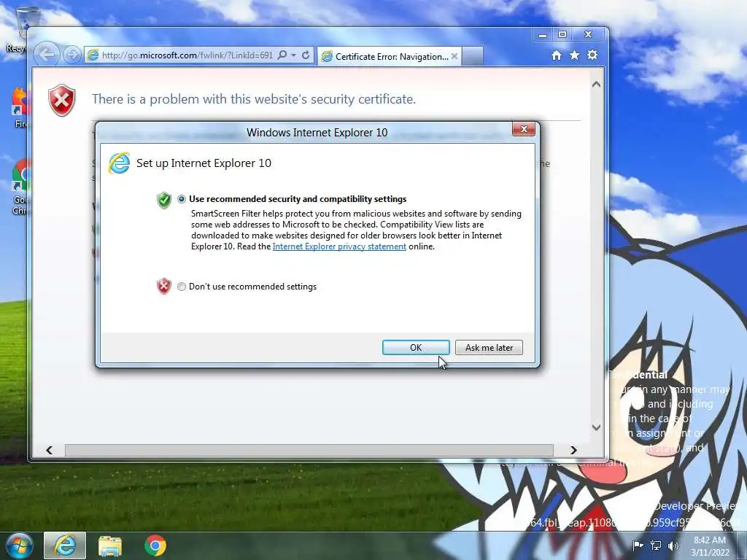The image size is (747, 560).
Task: Open a new blank tab
Action: coord(473,57)
